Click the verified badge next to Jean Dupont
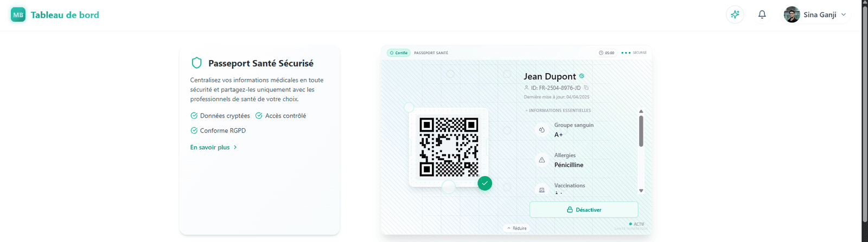The width and height of the screenshot is (868, 242). (x=582, y=76)
